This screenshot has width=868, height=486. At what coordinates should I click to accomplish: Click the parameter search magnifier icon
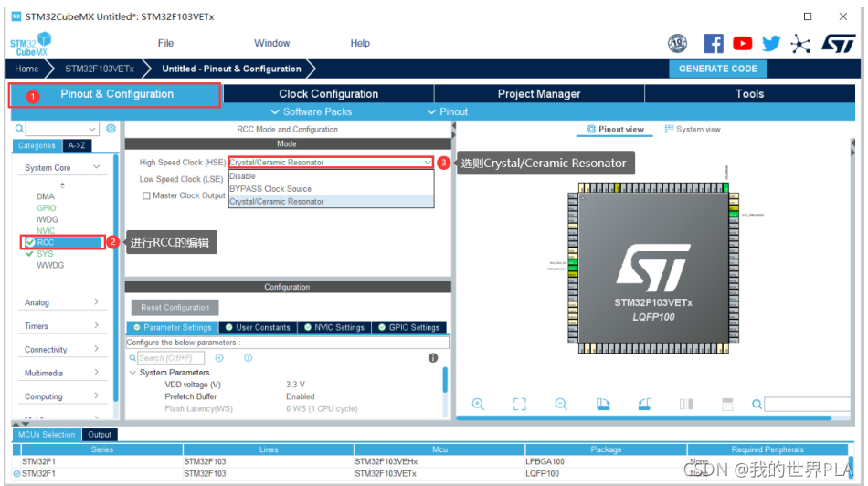coord(132,358)
